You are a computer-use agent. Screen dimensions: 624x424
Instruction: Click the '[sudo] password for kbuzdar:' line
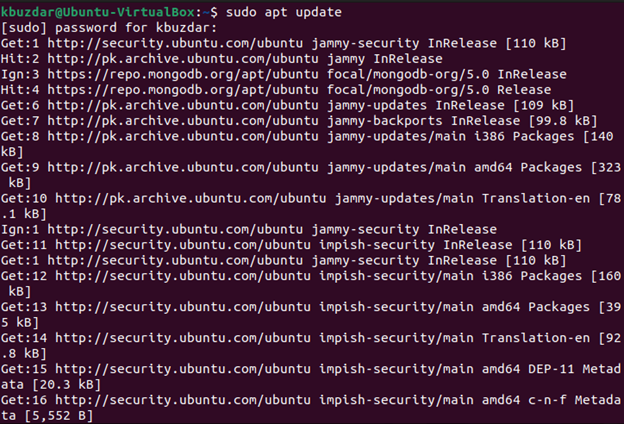click(109, 28)
